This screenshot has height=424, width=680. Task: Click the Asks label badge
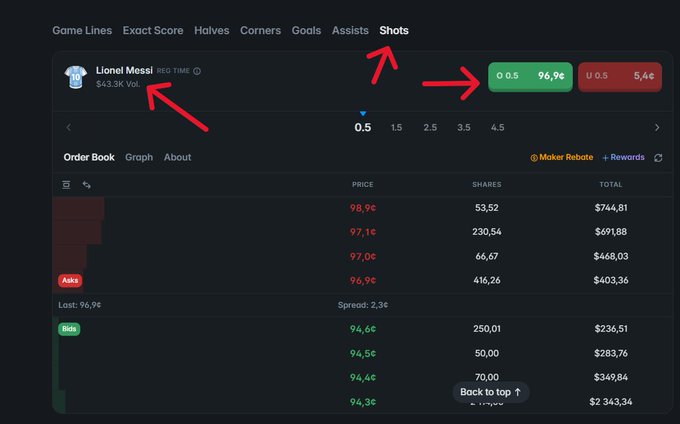[70, 280]
